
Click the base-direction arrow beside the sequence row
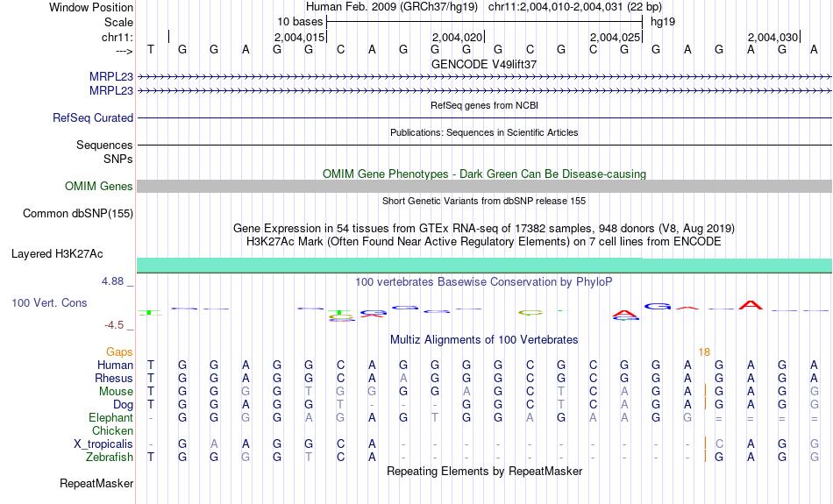click(x=125, y=51)
